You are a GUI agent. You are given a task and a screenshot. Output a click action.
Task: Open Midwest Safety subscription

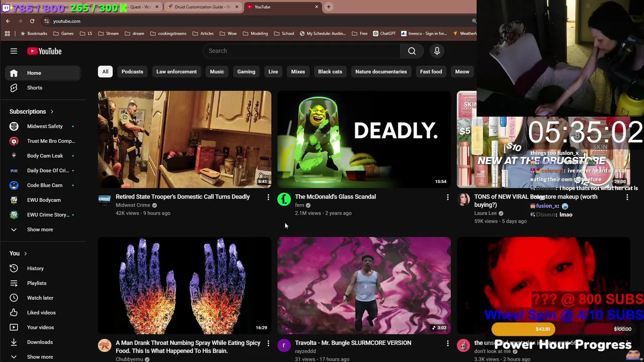click(43, 126)
